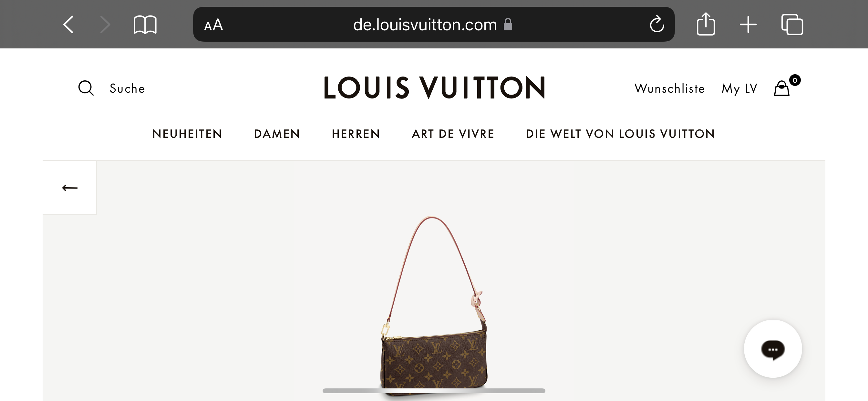Viewport: 868px width, 401px height.
Task: Reload the page with the refresh icon
Action: [657, 24]
